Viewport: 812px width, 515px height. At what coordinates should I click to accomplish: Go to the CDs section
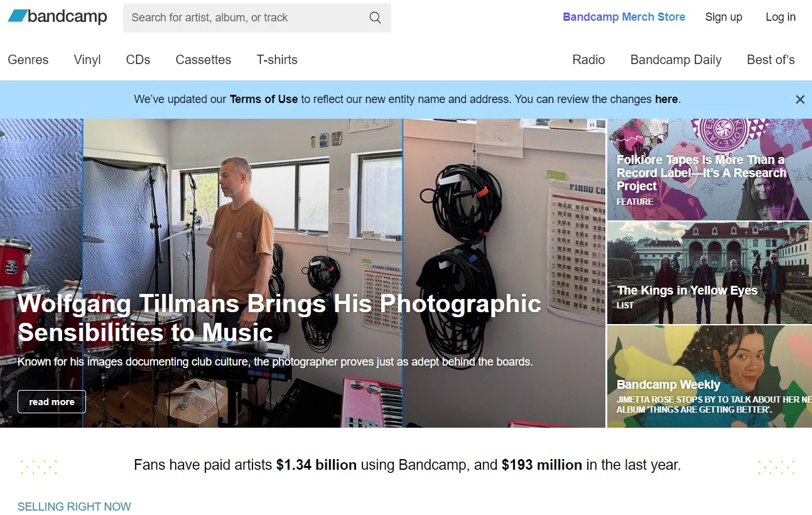[138, 60]
